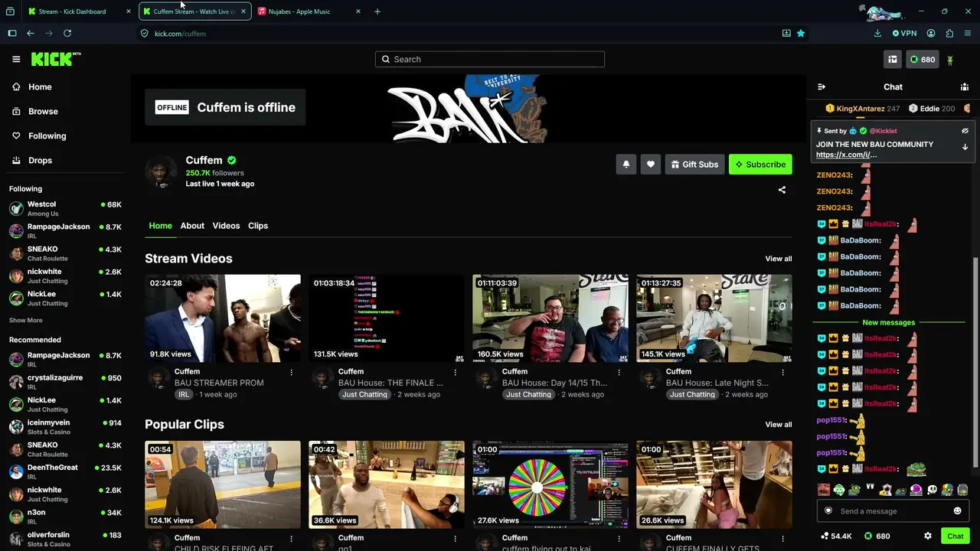Screen dimensions: 980x551
Task: Click the Kick search field
Action: (490, 59)
